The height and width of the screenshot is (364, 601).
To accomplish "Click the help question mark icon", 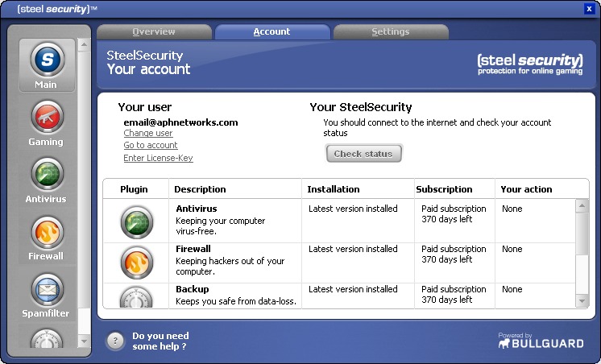I will (x=116, y=341).
